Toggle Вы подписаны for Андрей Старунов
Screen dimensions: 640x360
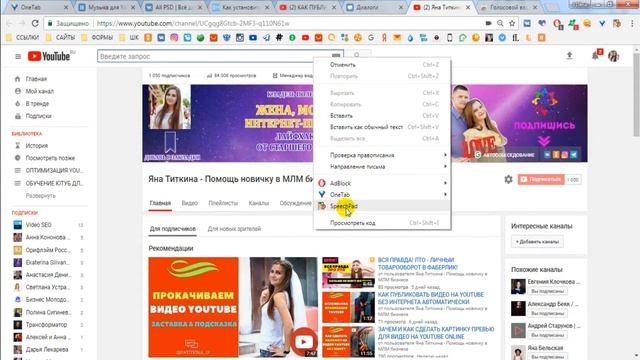click(547, 335)
